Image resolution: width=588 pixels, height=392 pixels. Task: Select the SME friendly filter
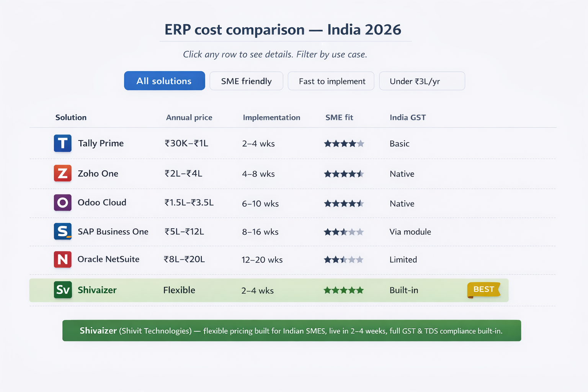tap(246, 81)
